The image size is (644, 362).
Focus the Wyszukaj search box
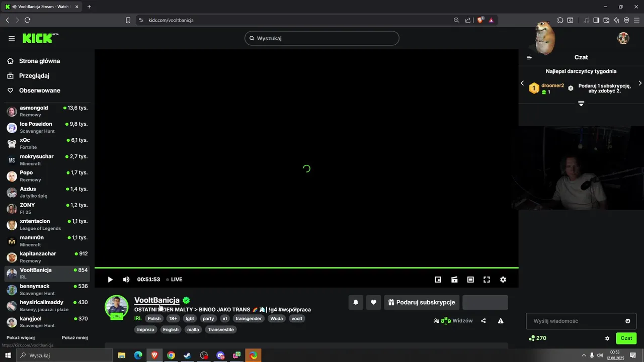(322, 38)
